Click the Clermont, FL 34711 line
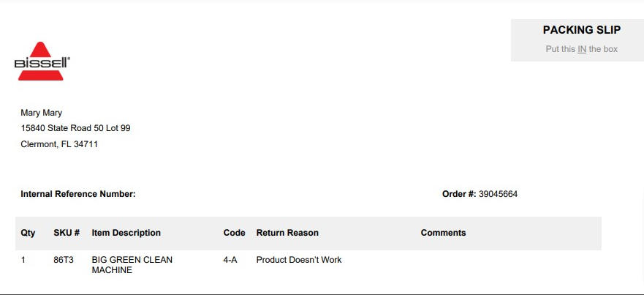Viewport: 644px width, 295px height. 59,144
